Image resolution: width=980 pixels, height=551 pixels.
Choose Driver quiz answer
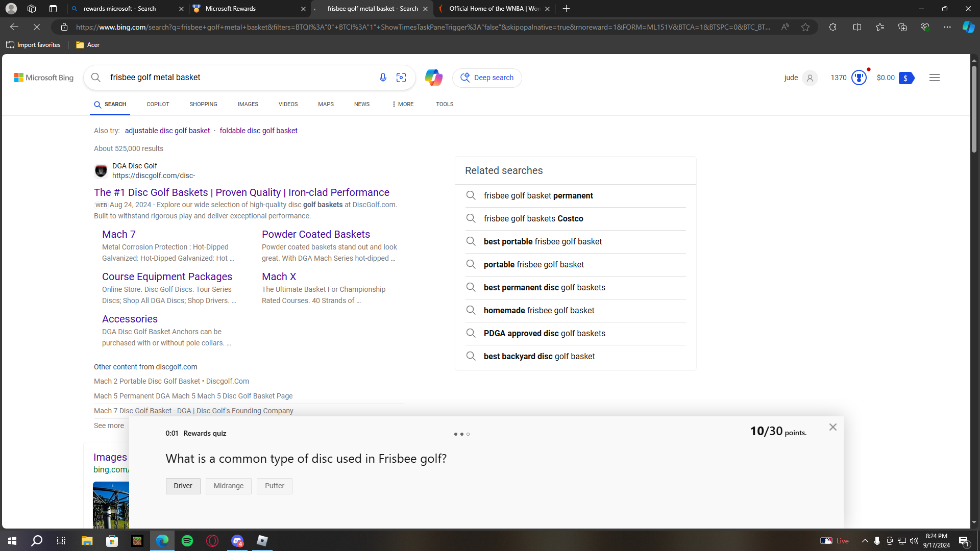(x=183, y=486)
